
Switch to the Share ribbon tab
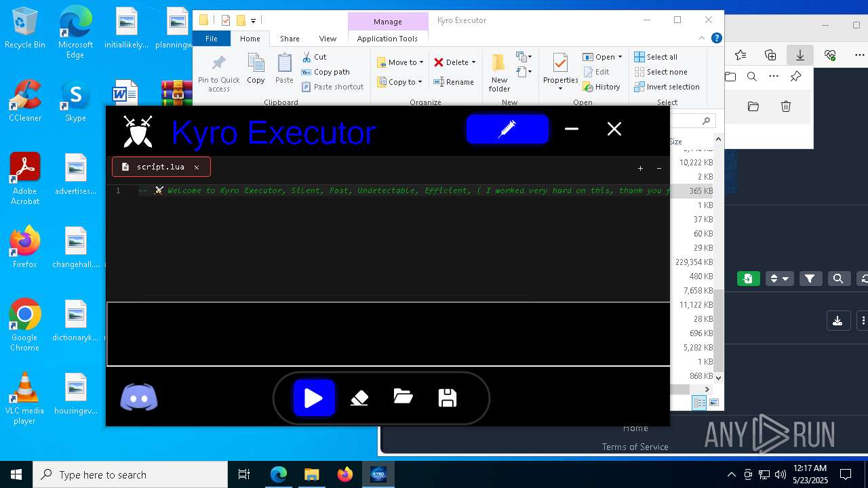point(290,39)
